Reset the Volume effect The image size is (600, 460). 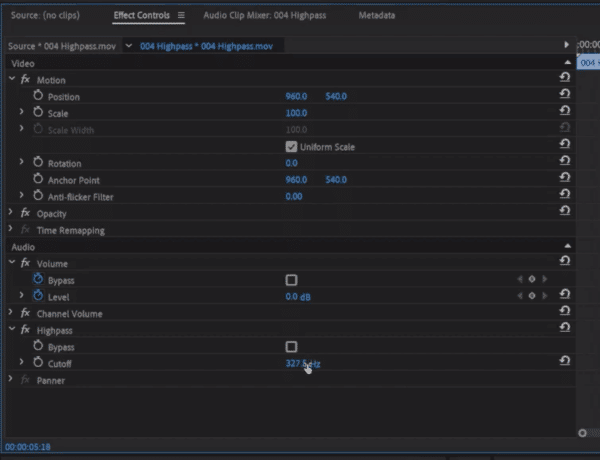(x=565, y=261)
